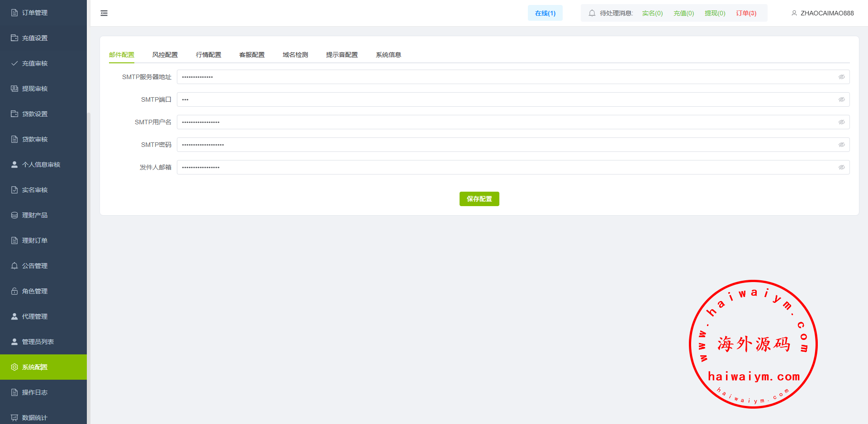This screenshot has height=424, width=868.
Task: Click the hamburger menu collapse icon
Action: pyautogui.click(x=104, y=13)
